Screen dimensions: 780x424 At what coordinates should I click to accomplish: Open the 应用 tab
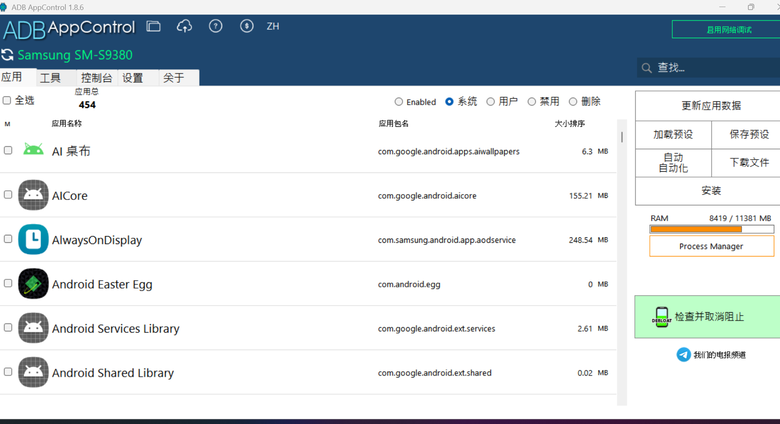(17, 77)
